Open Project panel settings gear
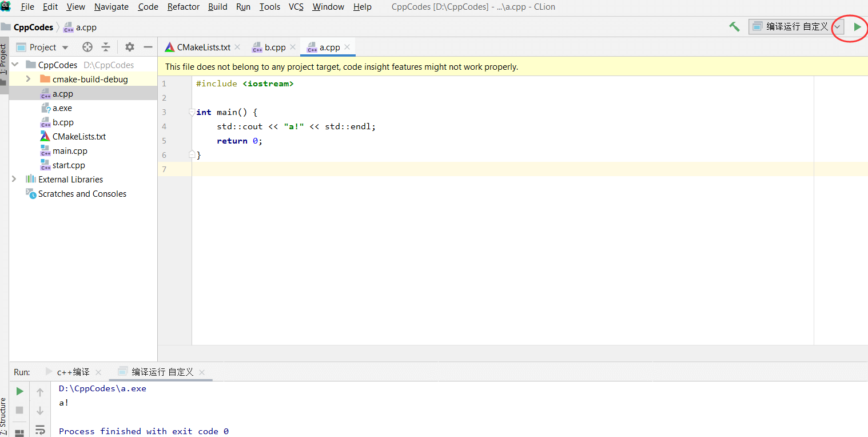The image size is (868, 437). tap(130, 47)
